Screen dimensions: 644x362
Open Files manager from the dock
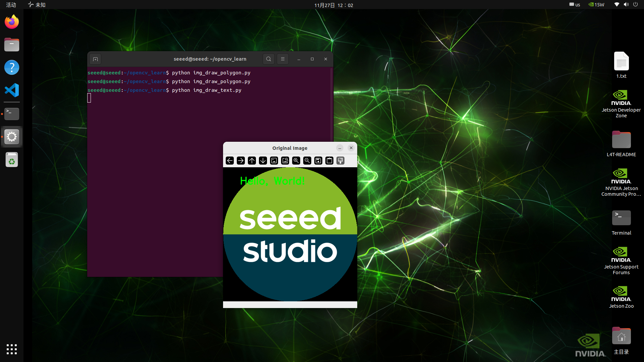(12, 45)
